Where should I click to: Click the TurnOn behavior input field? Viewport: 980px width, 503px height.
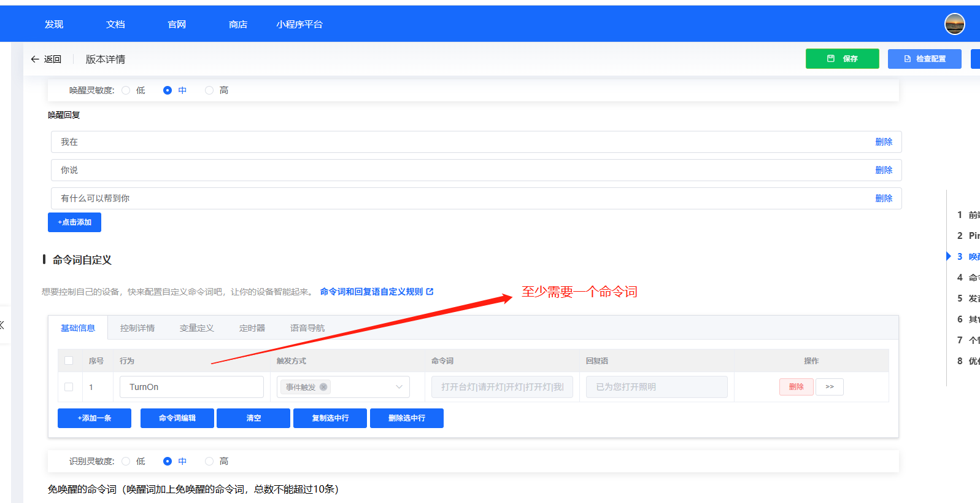click(x=191, y=387)
